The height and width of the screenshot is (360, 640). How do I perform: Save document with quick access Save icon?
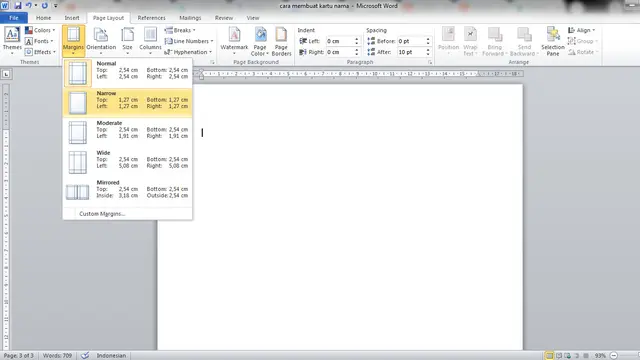[18, 6]
